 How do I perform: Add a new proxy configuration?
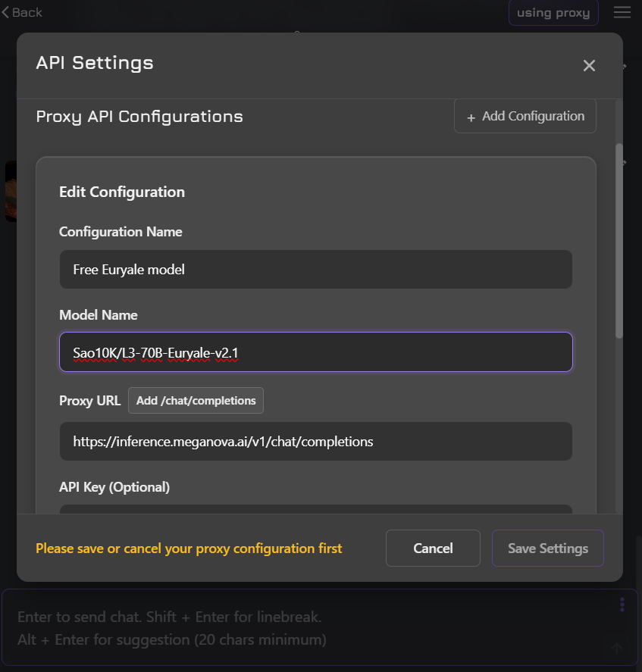(525, 117)
